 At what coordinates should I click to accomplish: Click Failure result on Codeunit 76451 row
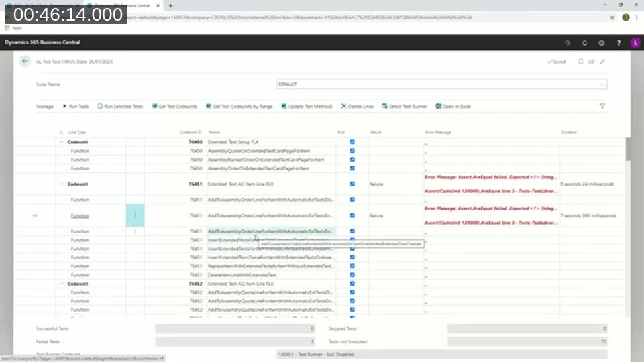376,184
